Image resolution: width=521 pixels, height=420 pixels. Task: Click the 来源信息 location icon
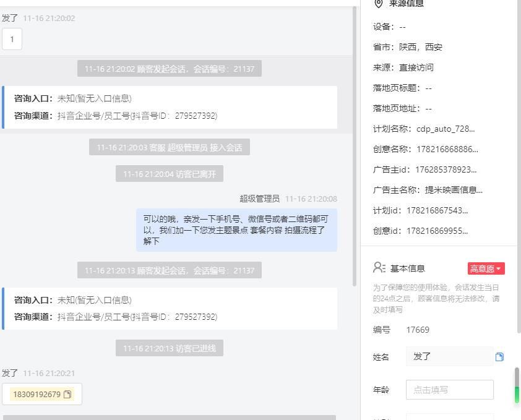[x=379, y=4]
